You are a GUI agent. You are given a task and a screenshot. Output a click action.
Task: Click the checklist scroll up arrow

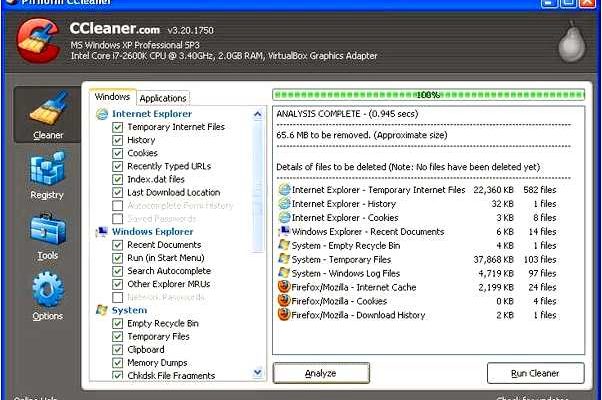tap(258, 114)
